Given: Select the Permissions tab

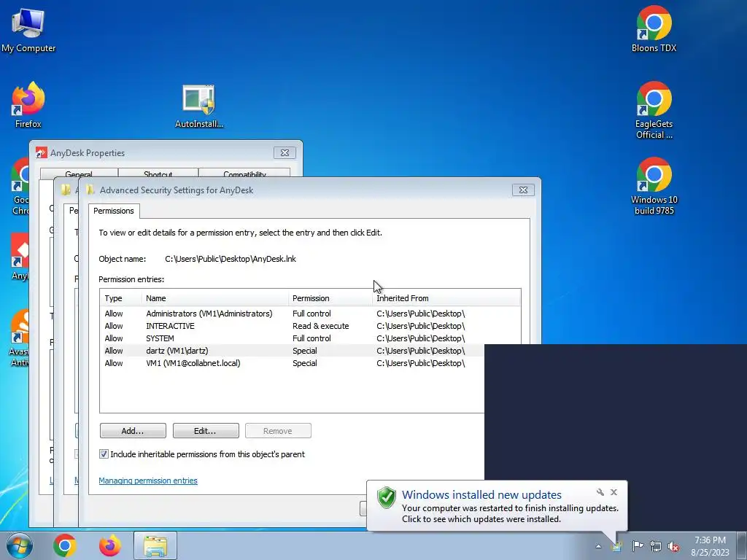Looking at the screenshot, I should 113,211.
